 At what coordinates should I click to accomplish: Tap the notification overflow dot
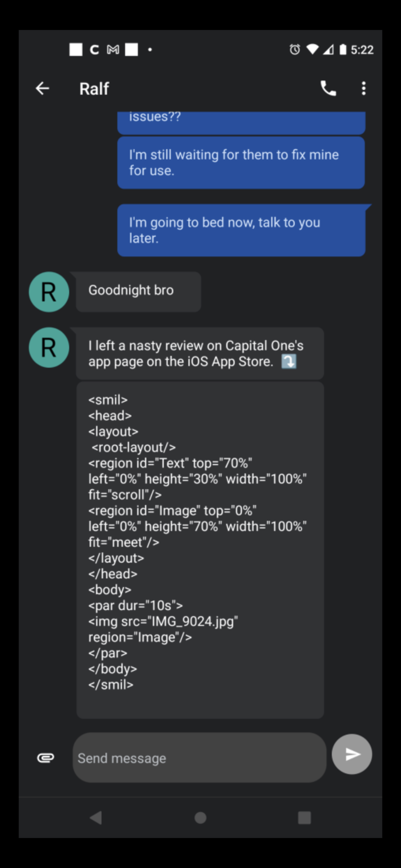coord(150,49)
